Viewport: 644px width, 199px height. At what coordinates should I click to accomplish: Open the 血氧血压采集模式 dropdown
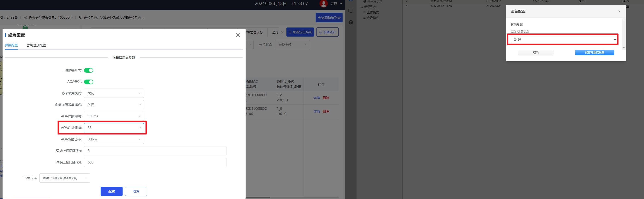[x=114, y=105]
